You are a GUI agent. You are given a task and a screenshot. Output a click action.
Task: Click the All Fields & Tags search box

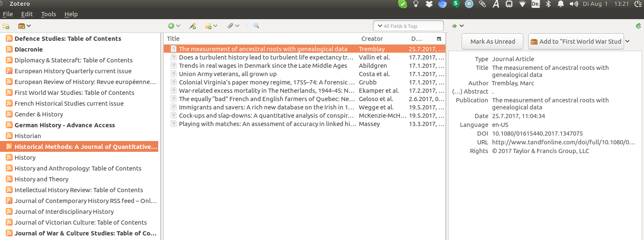click(x=408, y=26)
